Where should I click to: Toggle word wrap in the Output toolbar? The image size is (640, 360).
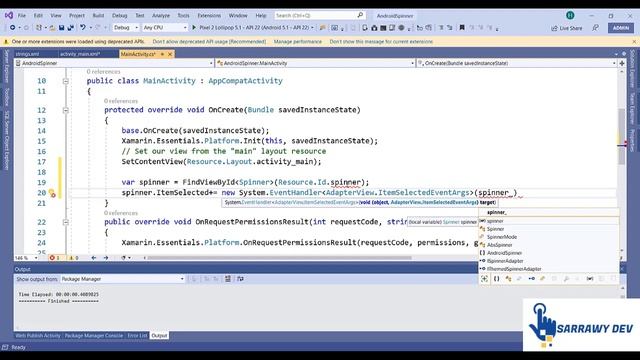tap(240, 279)
